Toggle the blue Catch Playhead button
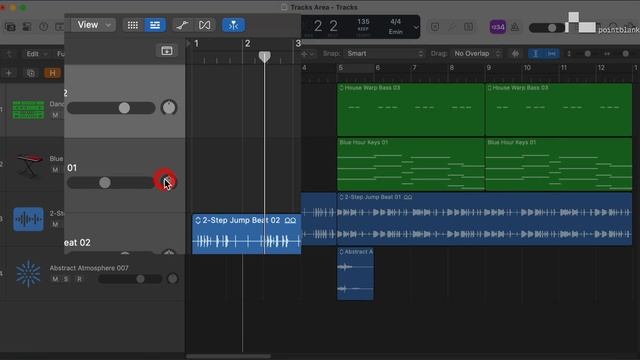The height and width of the screenshot is (360, 640). coord(233,25)
